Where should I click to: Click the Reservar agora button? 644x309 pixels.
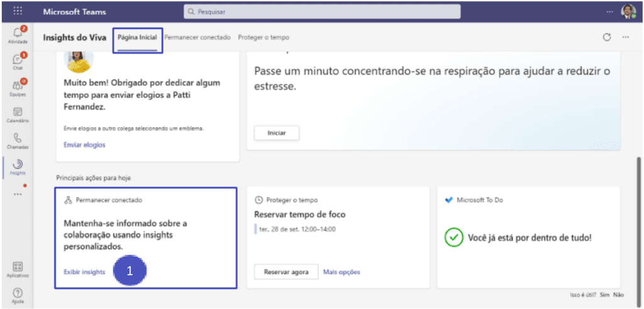286,272
